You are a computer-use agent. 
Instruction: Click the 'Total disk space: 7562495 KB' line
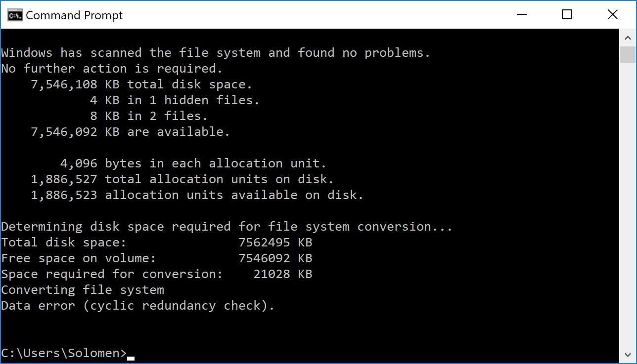tap(157, 243)
